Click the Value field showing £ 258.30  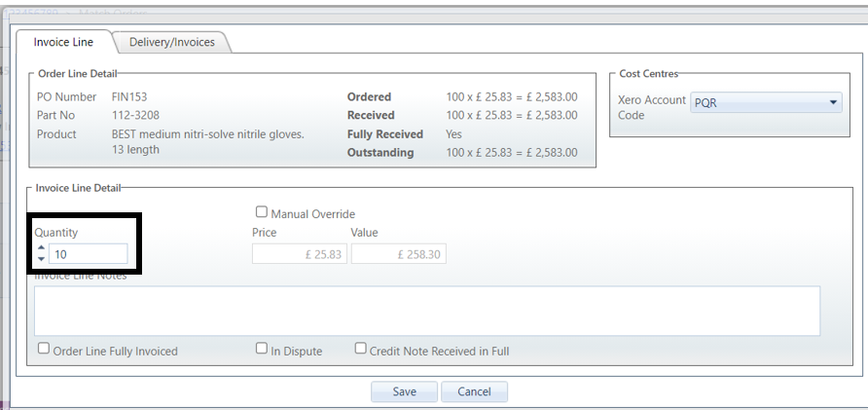click(399, 254)
